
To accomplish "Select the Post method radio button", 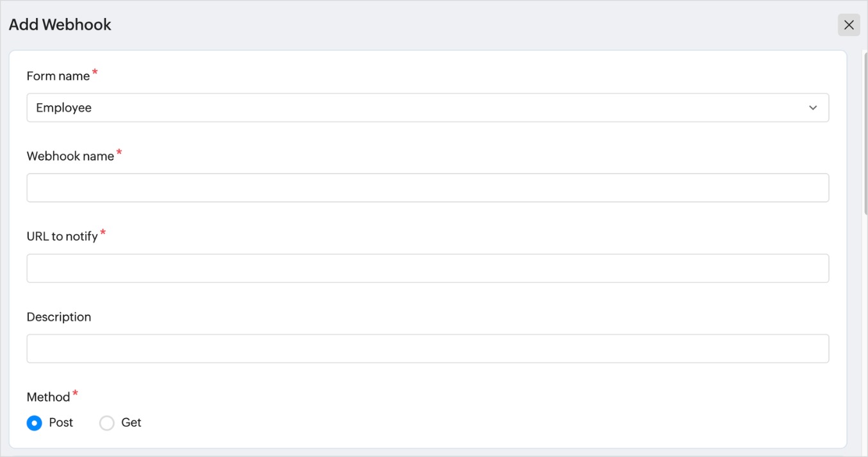I will tap(35, 423).
